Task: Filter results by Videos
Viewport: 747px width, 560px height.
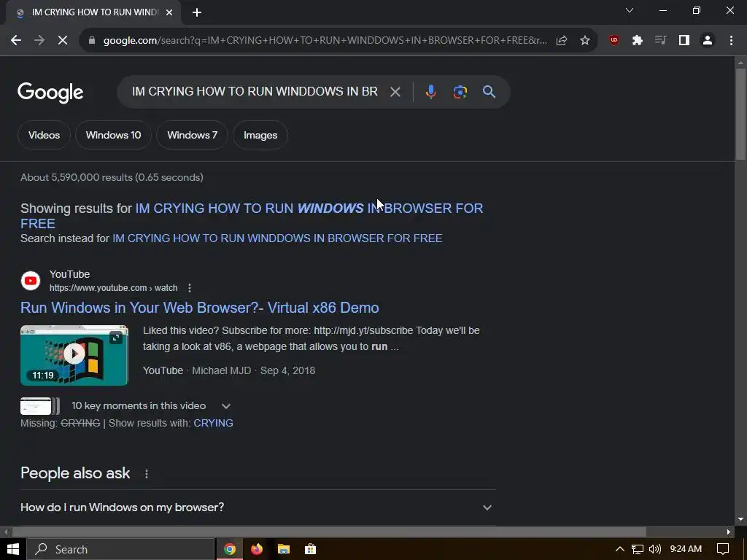Action: pos(44,135)
